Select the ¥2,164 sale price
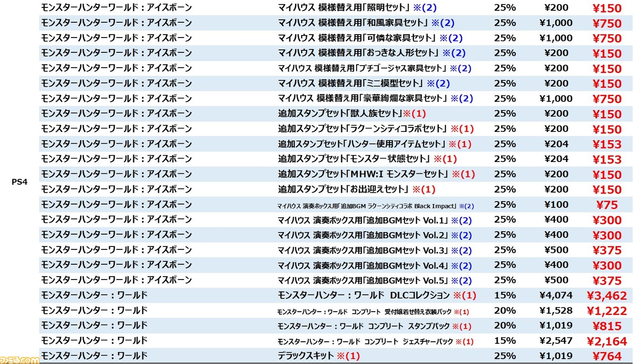This screenshot has width=633, height=364. tap(606, 341)
